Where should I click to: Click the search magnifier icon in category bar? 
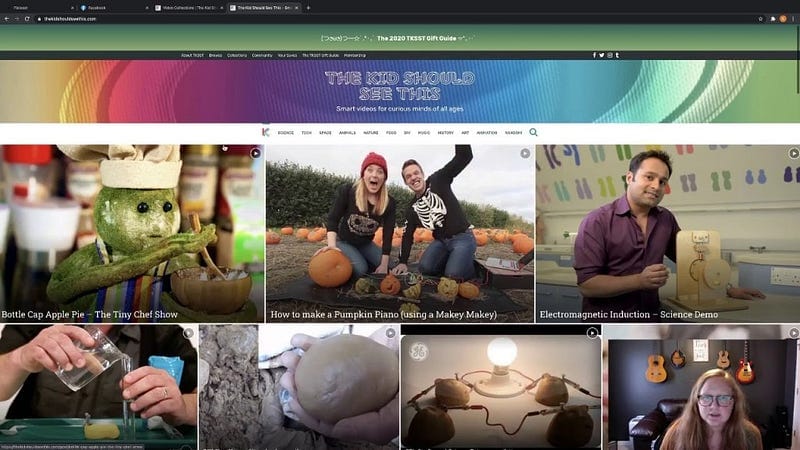point(533,132)
